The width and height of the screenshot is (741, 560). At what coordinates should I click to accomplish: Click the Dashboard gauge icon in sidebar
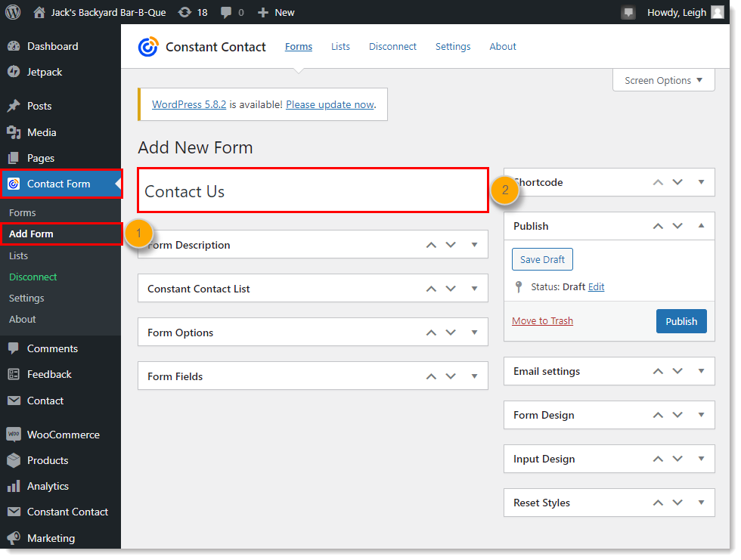14,46
